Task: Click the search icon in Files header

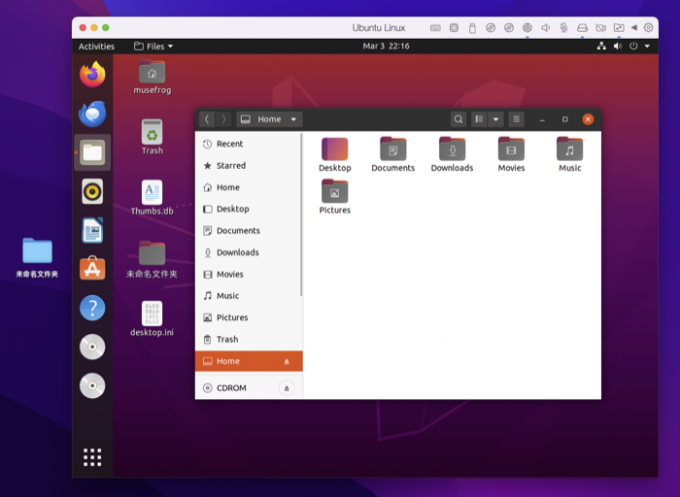Action: click(458, 119)
